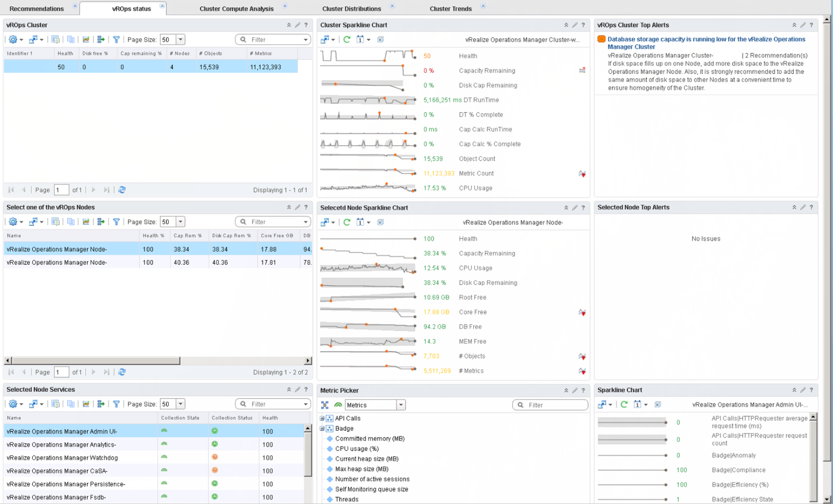Select the vROps status tab

(131, 9)
